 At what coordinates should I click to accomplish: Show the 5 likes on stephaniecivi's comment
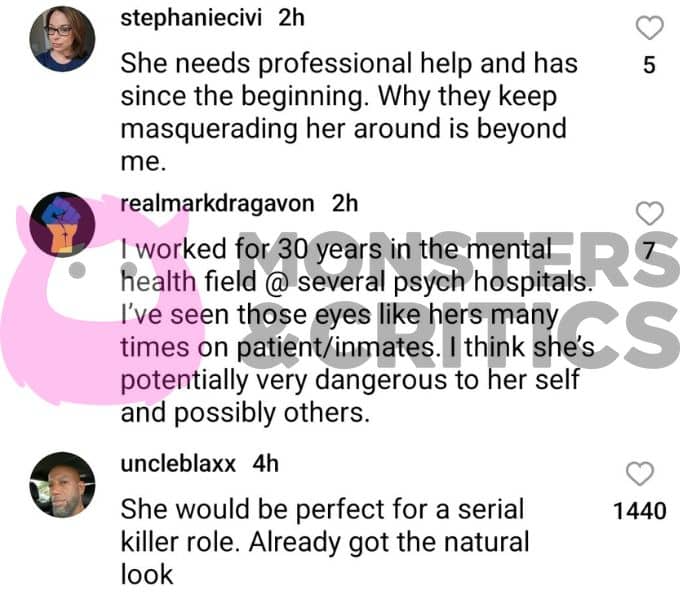pos(649,65)
